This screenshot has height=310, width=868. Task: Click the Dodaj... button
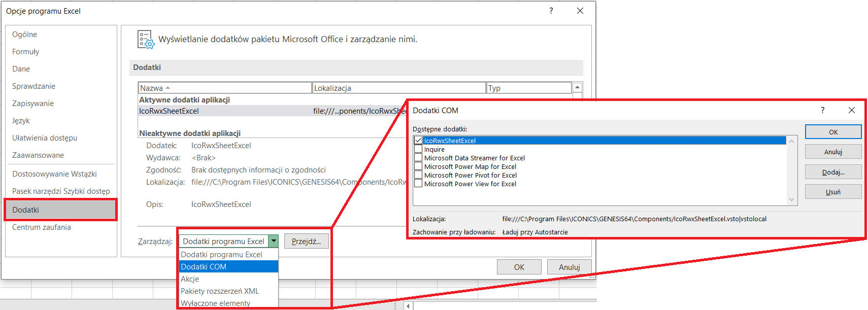pyautogui.click(x=833, y=172)
